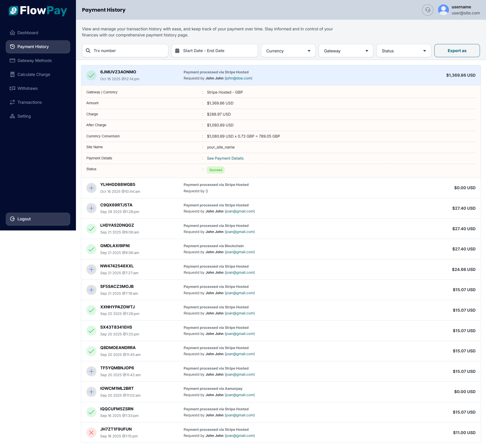Expand YLHHGD88WGB5 transaction with plus icon
Image resolution: width=486 pixels, height=448 pixels.
point(91,188)
